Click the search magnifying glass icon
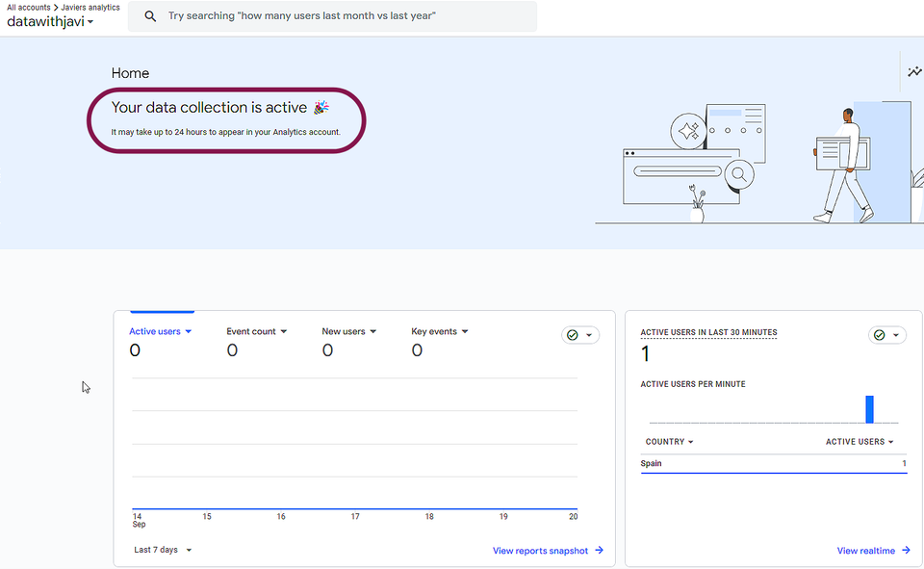This screenshot has height=569, width=924. [x=150, y=16]
